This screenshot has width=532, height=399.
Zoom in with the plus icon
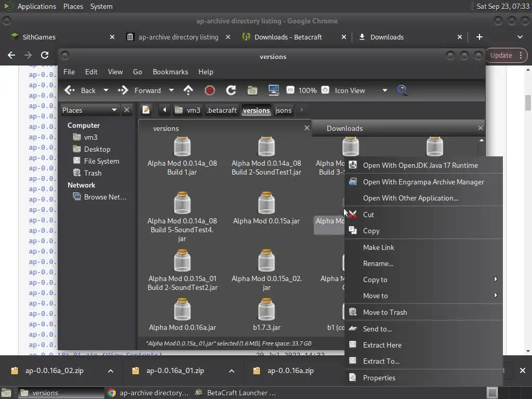pos(325,90)
